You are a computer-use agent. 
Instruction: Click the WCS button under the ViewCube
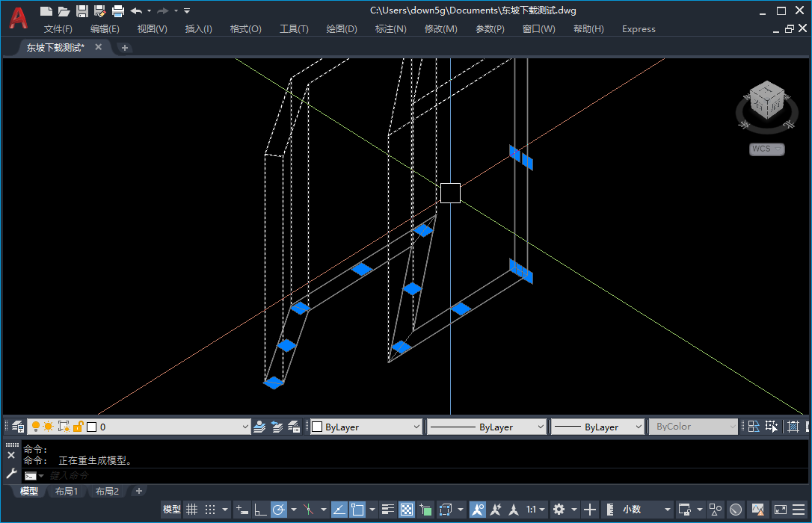coord(766,149)
